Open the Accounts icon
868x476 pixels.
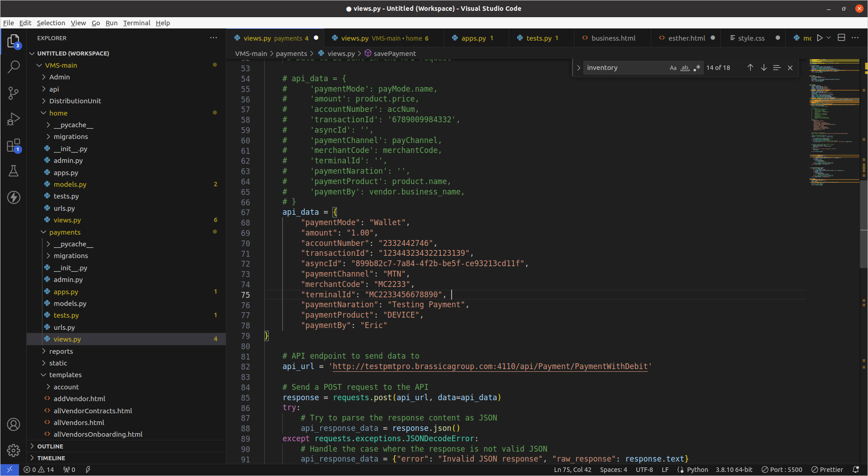(x=14, y=424)
